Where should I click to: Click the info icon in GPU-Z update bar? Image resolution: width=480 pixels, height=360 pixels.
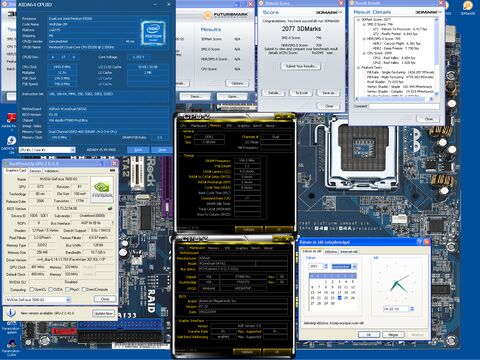(x=11, y=313)
